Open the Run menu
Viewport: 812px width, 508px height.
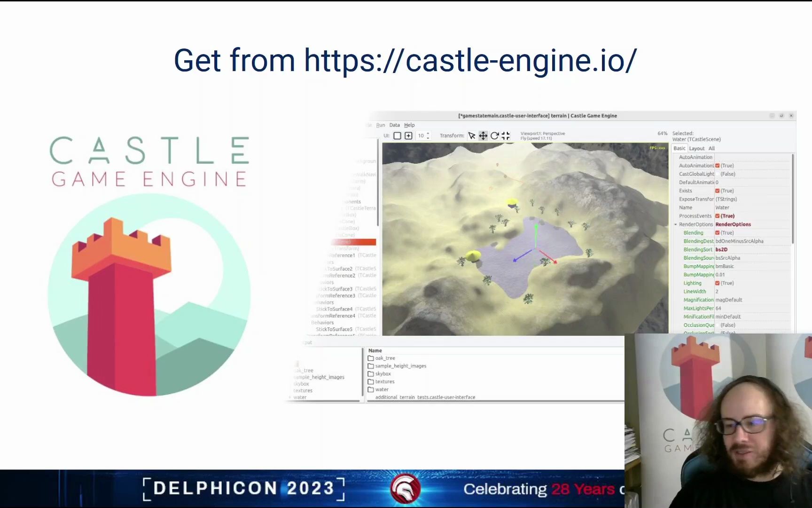pyautogui.click(x=381, y=125)
